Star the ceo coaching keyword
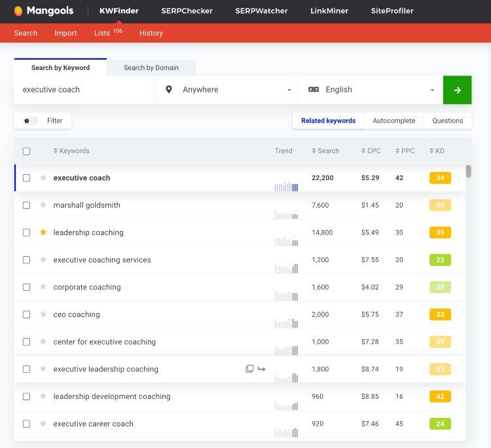The width and height of the screenshot is (491, 448). (x=43, y=314)
